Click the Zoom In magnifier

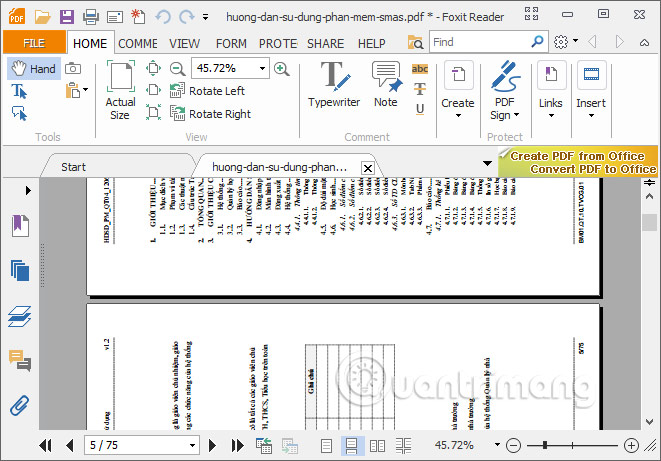click(281, 68)
